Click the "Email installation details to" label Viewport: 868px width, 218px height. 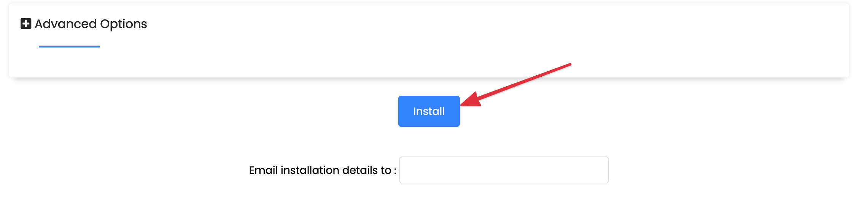coord(322,170)
